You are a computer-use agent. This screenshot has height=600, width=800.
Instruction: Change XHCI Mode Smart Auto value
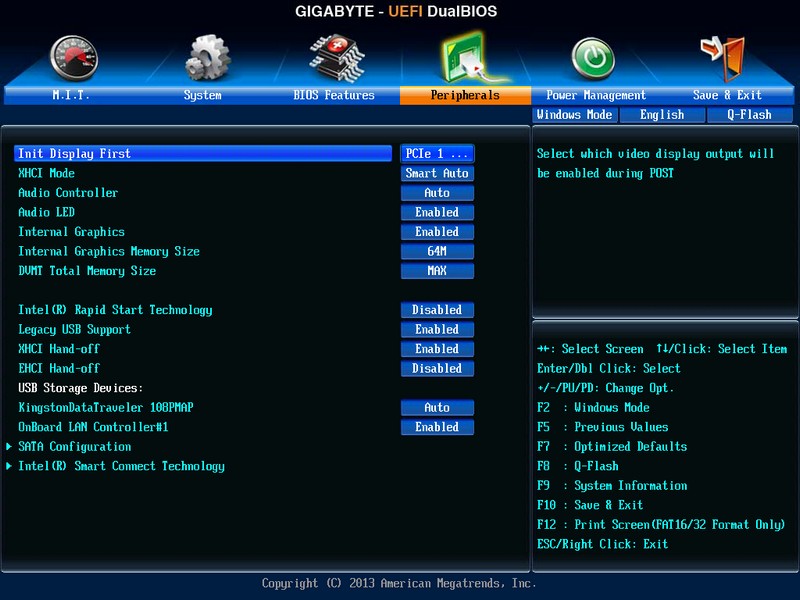(x=437, y=173)
